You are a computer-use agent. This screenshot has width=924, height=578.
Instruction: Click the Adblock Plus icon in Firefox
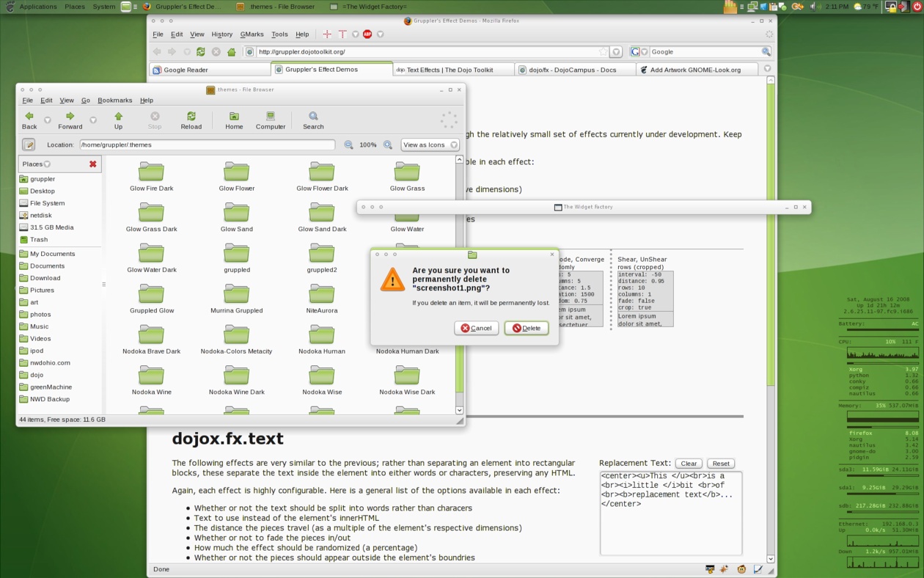pyautogui.click(x=367, y=34)
